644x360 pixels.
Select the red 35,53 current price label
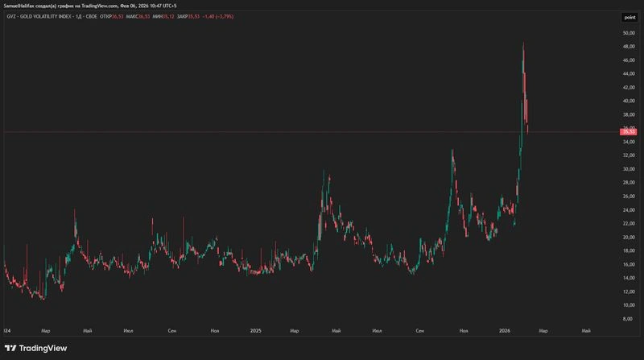(629, 132)
